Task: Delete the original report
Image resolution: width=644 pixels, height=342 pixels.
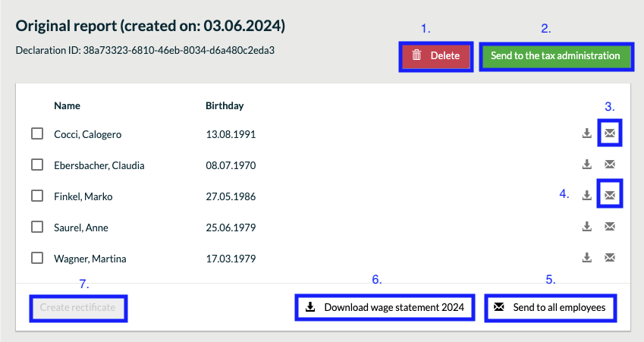Action: coord(435,56)
